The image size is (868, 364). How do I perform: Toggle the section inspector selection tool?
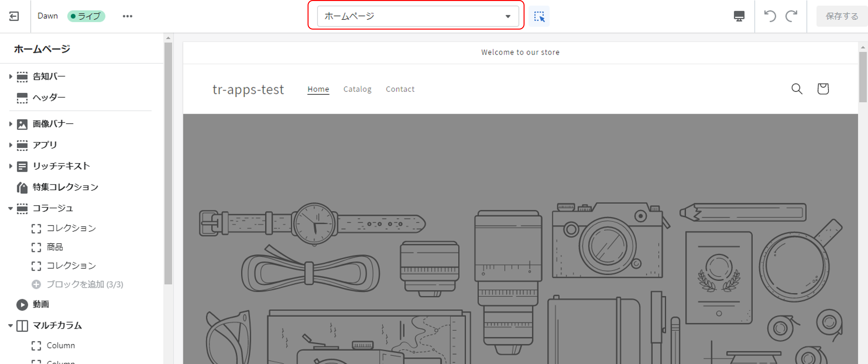coord(539,16)
